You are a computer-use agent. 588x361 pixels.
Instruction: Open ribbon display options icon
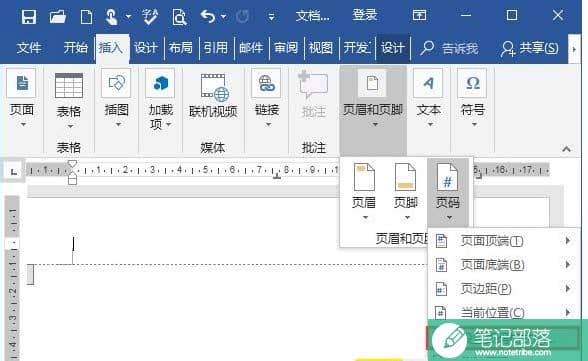(419, 15)
